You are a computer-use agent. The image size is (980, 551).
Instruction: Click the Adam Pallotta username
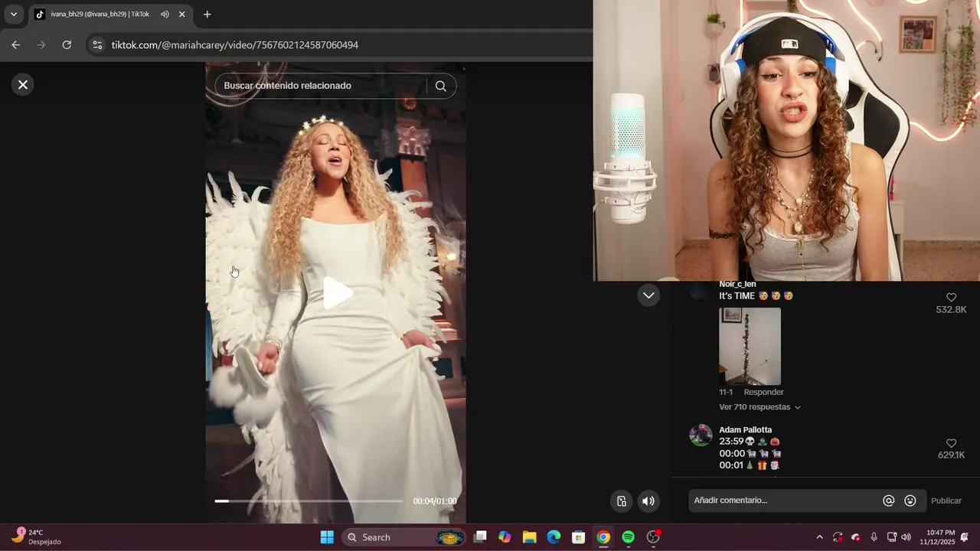coord(745,430)
